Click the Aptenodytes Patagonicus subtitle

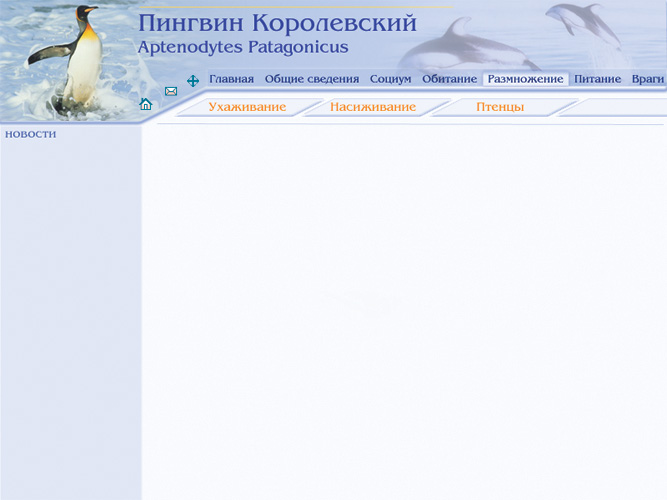tap(243, 47)
